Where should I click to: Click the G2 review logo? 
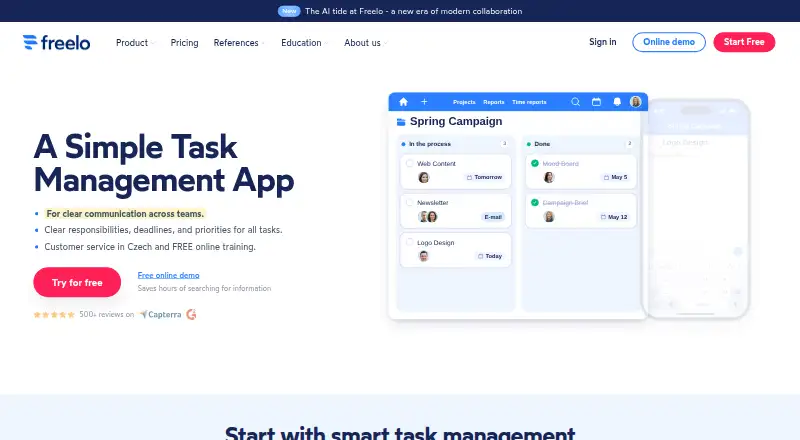(191, 314)
